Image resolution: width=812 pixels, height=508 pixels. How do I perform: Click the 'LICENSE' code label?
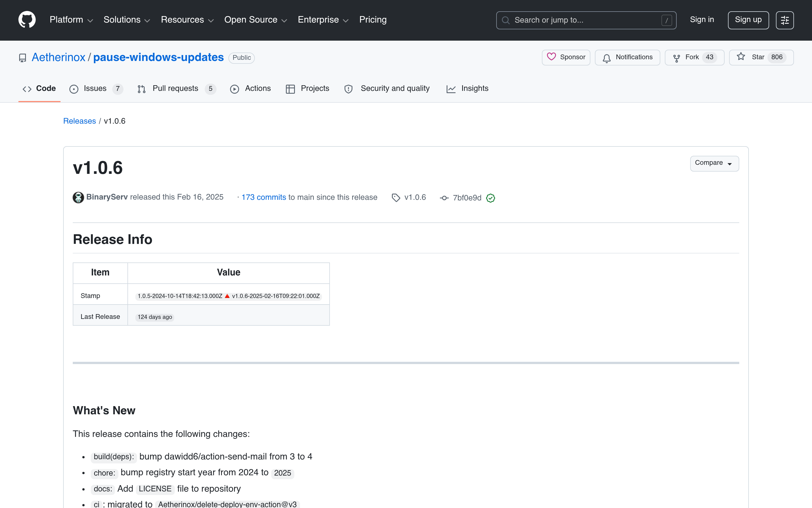(155, 489)
